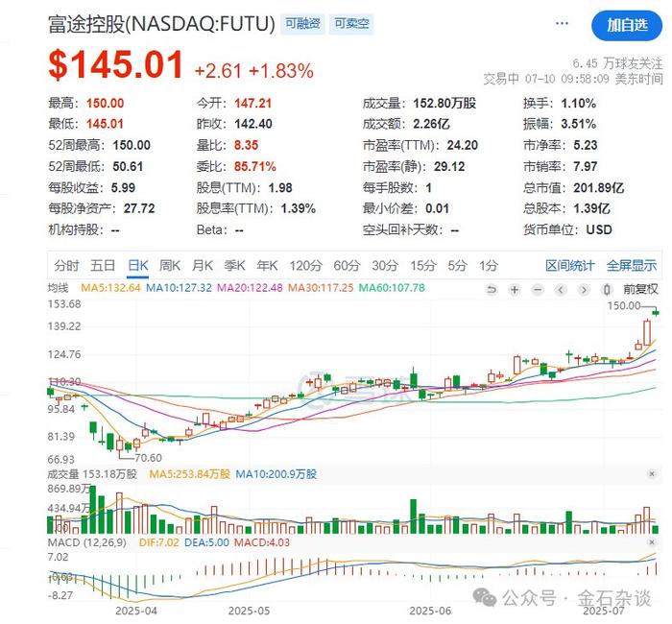Click the reset chart view undo icon

[x=492, y=290]
